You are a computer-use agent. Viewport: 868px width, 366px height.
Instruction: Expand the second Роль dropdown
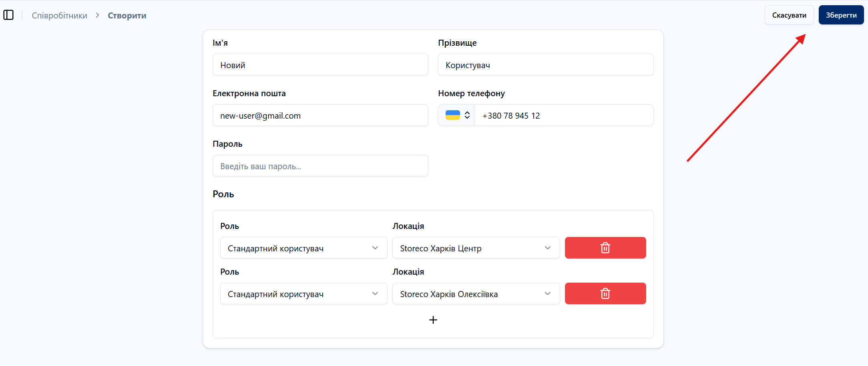point(303,294)
